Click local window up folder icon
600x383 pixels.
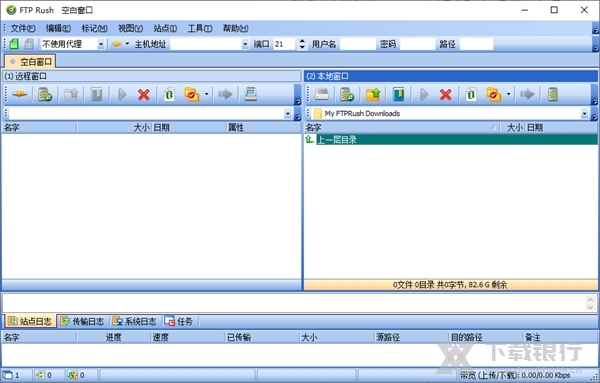click(x=373, y=94)
